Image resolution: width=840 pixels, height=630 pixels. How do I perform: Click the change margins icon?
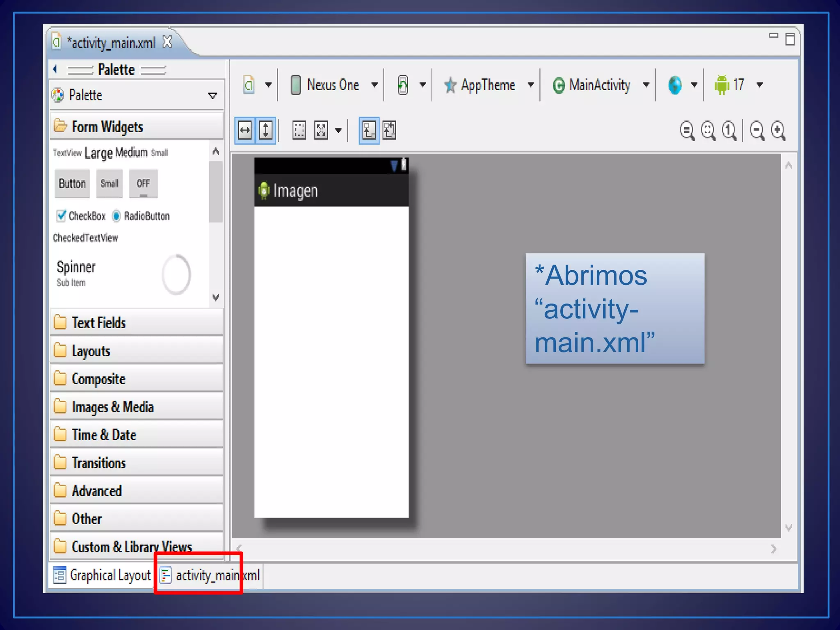[321, 130]
